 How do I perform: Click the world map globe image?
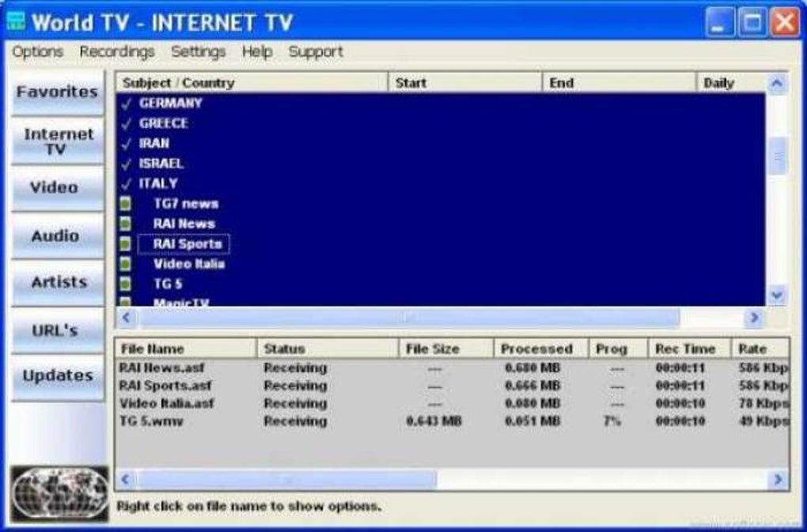pos(59,493)
